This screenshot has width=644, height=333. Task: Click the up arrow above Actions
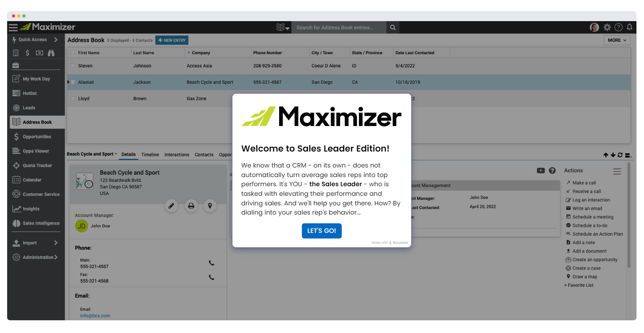click(606, 155)
